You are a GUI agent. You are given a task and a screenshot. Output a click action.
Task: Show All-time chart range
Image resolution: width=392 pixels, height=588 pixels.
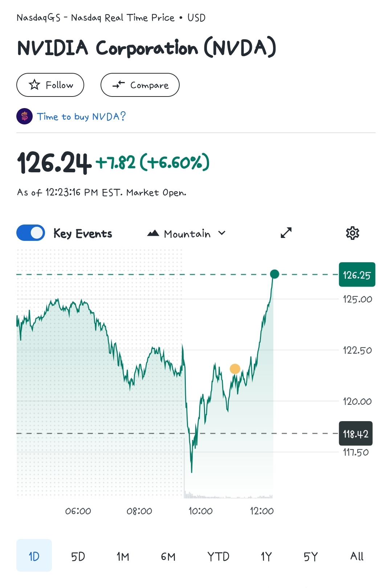pos(357,556)
